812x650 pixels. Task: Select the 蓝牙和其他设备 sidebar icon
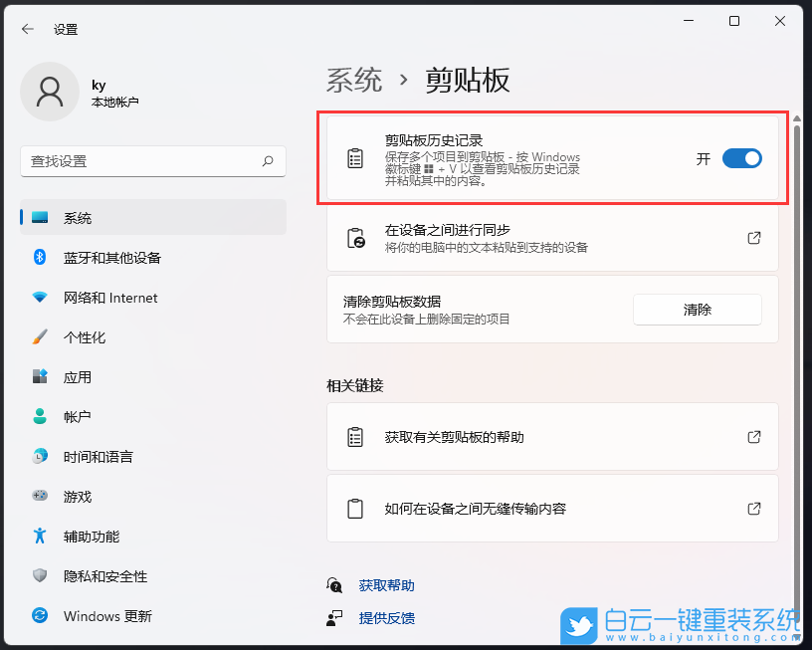[40, 258]
